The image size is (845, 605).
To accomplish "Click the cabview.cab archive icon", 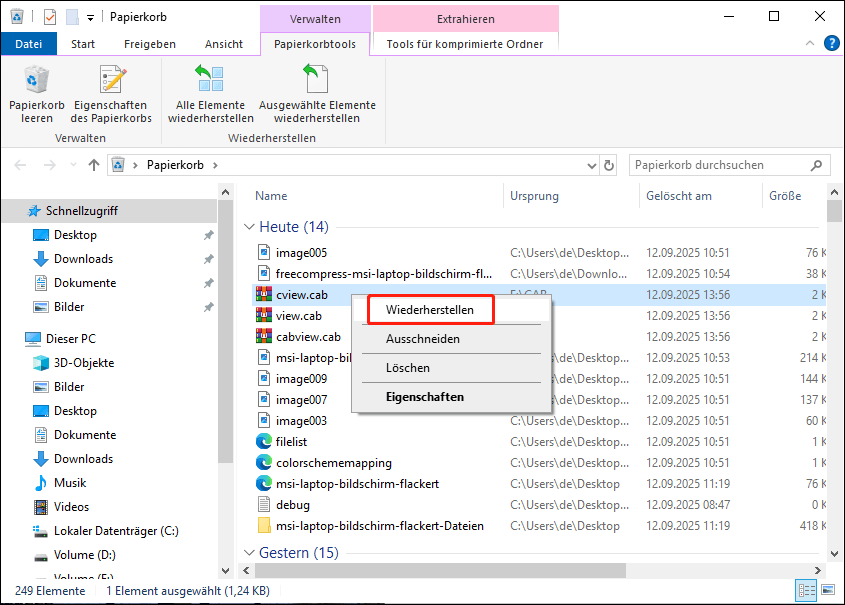I will click(x=264, y=337).
